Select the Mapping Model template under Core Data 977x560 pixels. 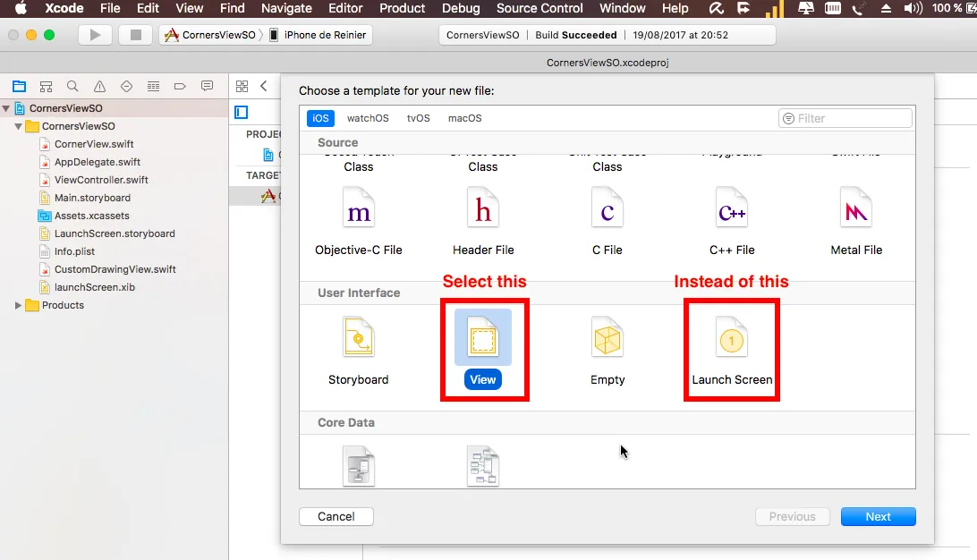click(x=483, y=466)
